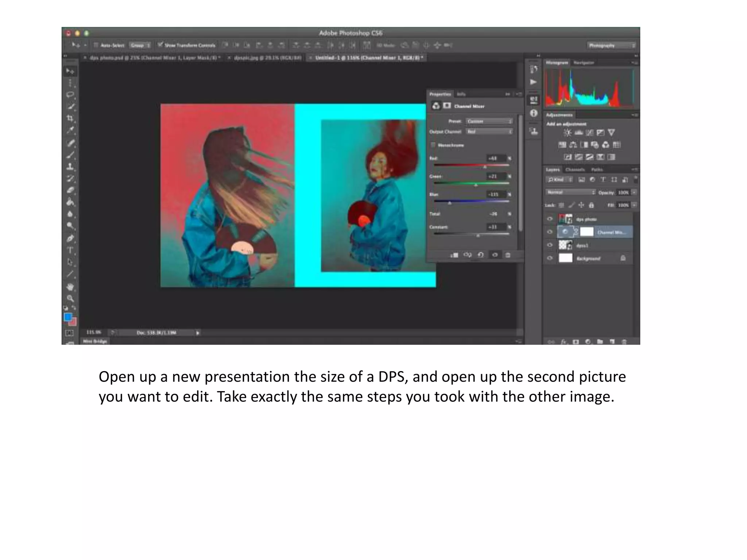Image resolution: width=747 pixels, height=560 pixels.
Task: Select the Clone Stamp tool
Action: (x=70, y=167)
